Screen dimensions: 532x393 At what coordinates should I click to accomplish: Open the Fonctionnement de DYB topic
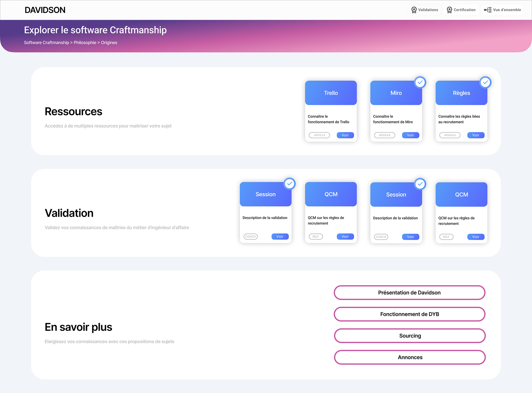pos(409,314)
